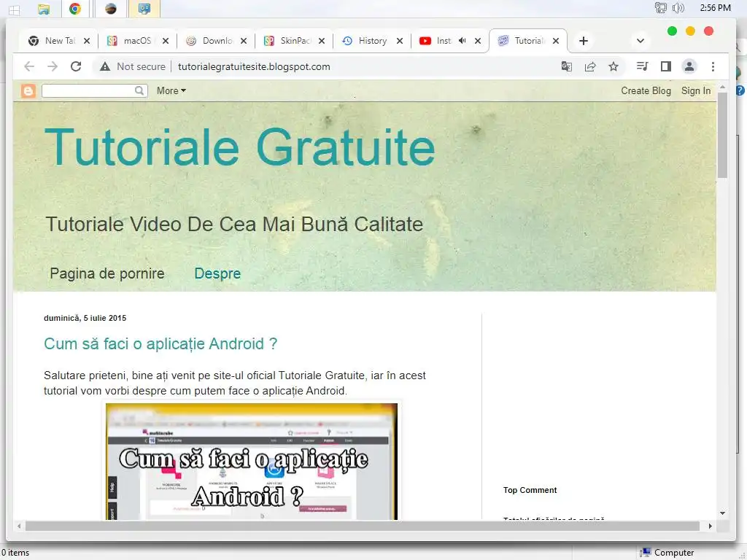Click Computer in the status bar
Image resolution: width=747 pixels, height=560 pixels.
click(x=673, y=553)
